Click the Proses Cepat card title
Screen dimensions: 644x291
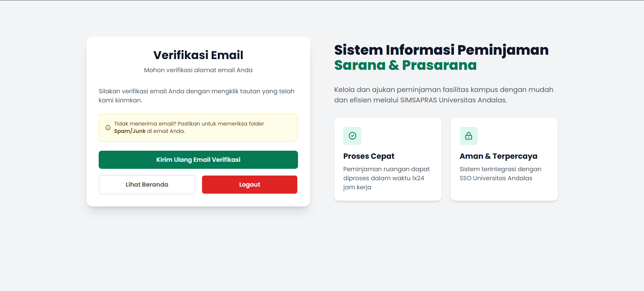point(368,156)
